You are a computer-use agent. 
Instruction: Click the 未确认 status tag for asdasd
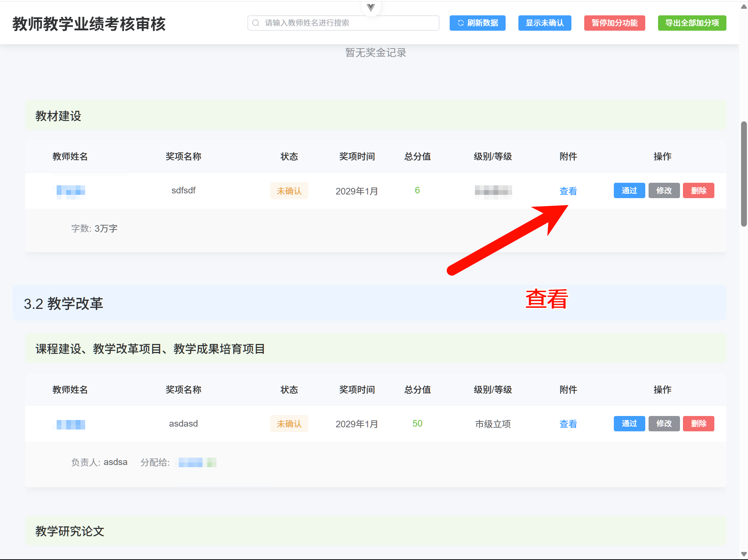pos(289,424)
